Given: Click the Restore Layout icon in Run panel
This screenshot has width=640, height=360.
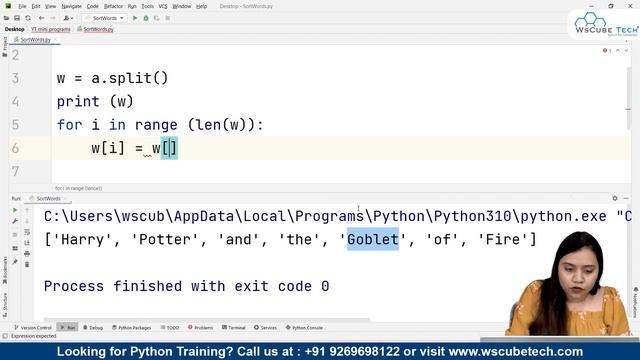Looking at the screenshot, I should pos(15,248).
